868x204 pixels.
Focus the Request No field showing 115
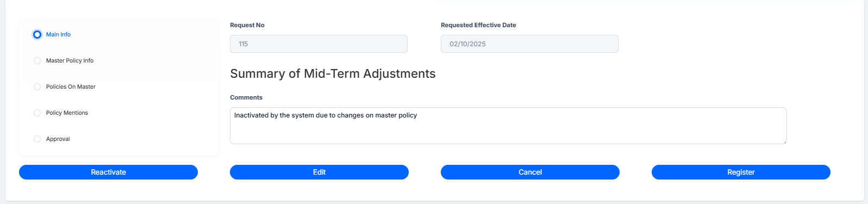point(319,44)
